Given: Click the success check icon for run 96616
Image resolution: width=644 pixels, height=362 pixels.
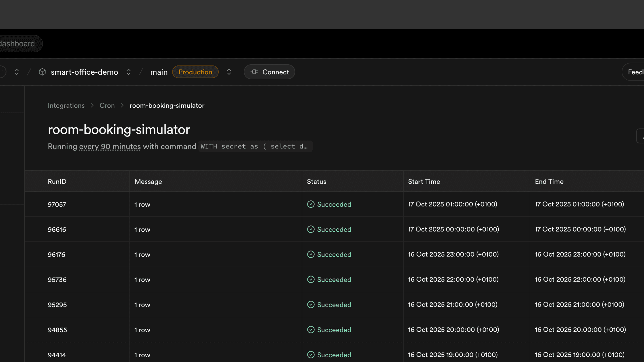Looking at the screenshot, I should coord(311,229).
